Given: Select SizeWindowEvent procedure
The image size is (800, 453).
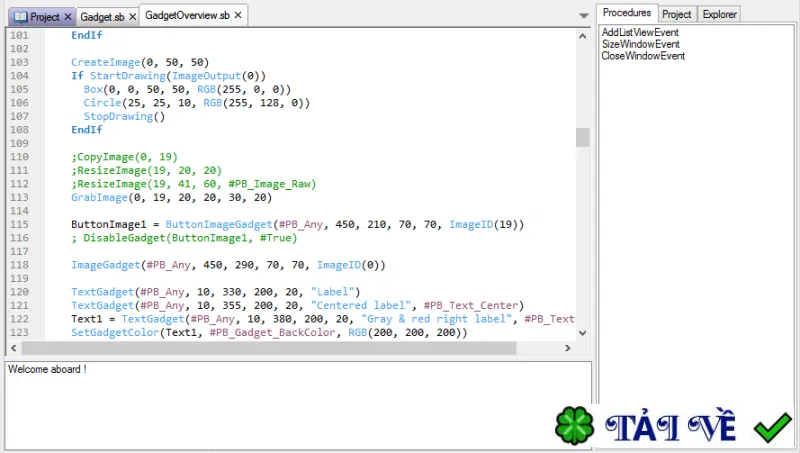Looking at the screenshot, I should [640, 44].
